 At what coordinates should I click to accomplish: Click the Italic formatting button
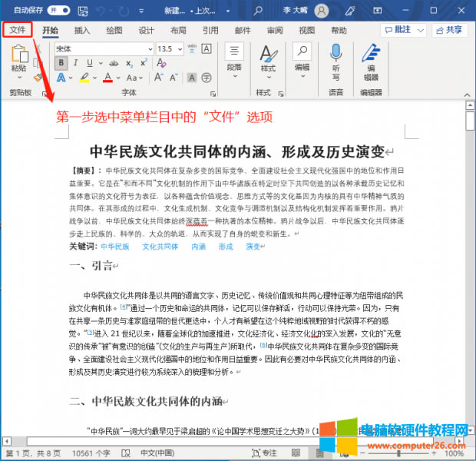tap(75, 63)
